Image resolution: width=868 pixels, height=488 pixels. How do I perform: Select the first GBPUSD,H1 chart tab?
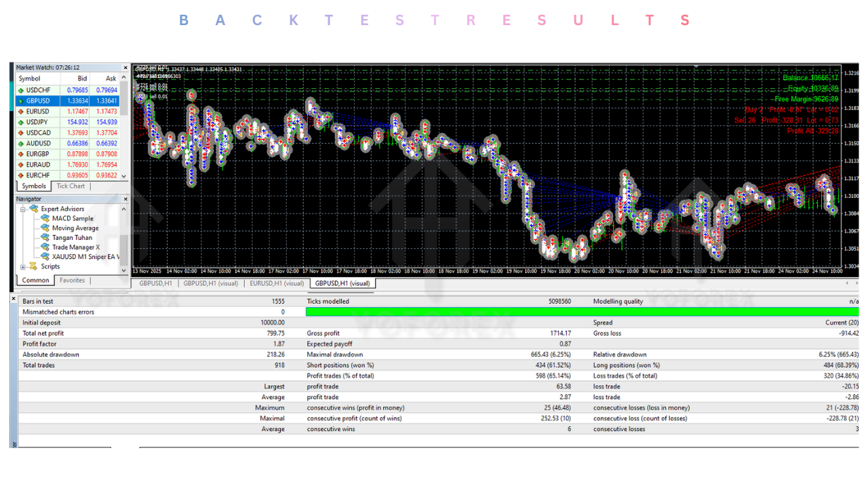pyautogui.click(x=155, y=283)
